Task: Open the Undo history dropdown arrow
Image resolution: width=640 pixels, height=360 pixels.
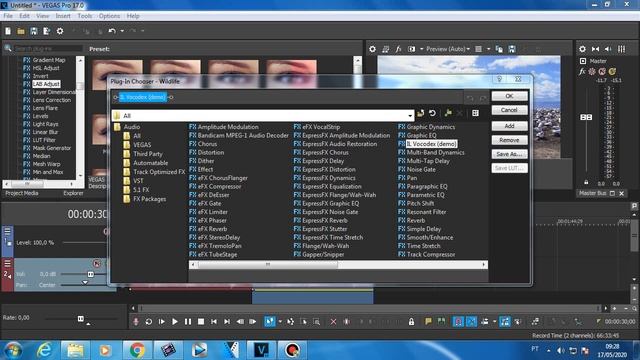Action: point(122,31)
